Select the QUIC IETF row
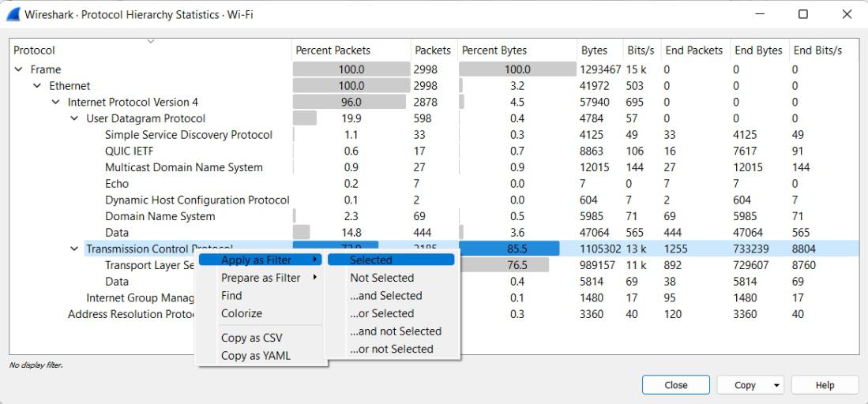Screen dimensions: 868x404 point(434,151)
